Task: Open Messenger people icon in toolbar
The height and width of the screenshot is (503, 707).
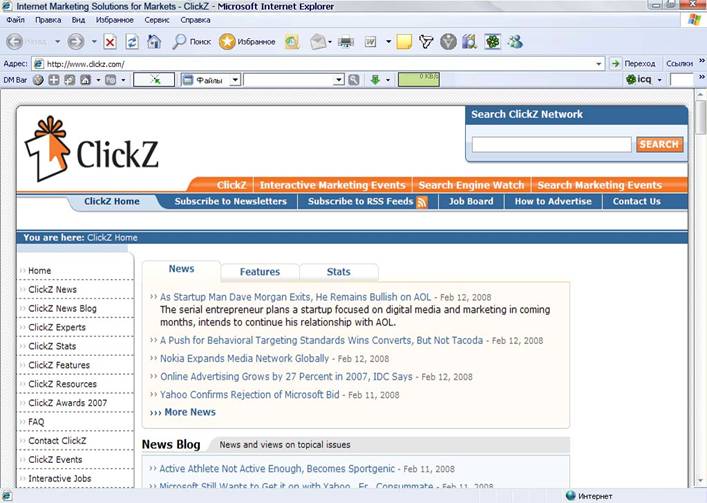Action: [x=515, y=42]
